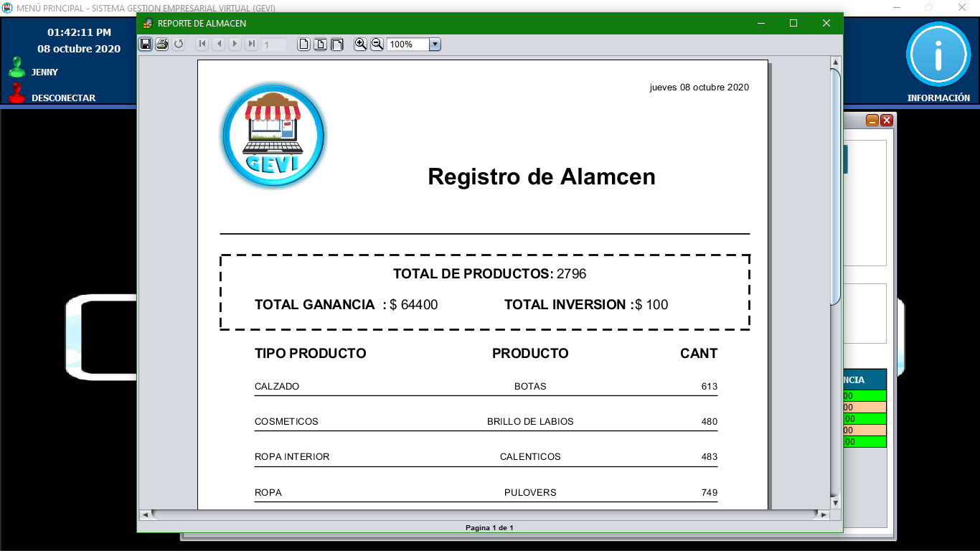980x551 pixels.
Task: Click the horizontal scrollbar right arrow
Action: coord(823,514)
